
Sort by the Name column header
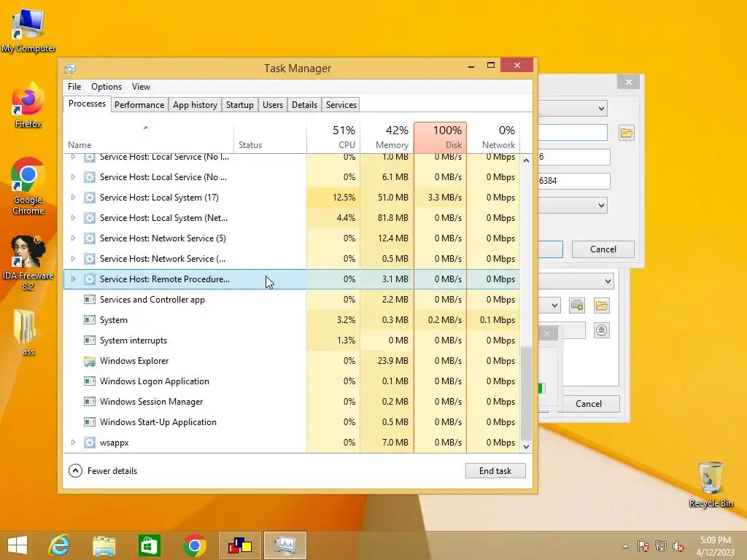click(148, 137)
